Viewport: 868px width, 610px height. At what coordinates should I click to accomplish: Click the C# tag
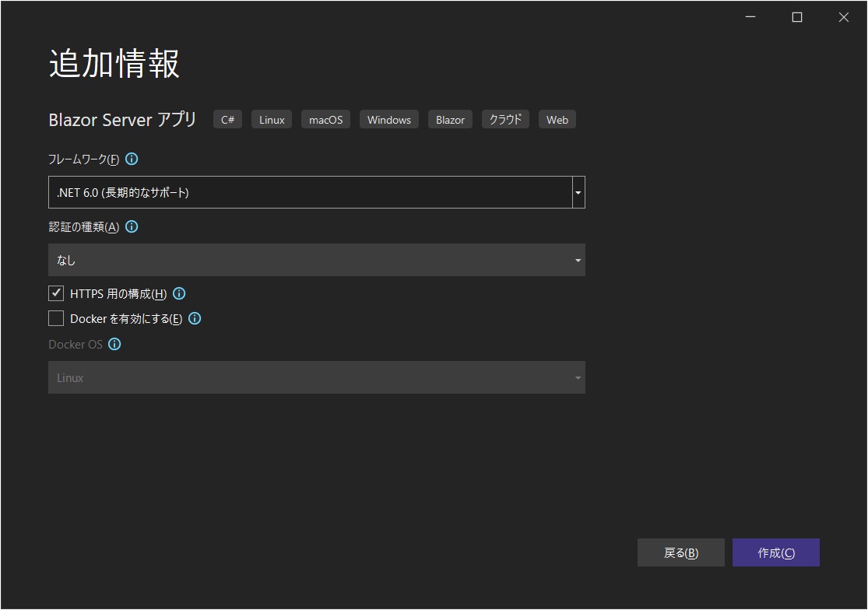pos(227,120)
